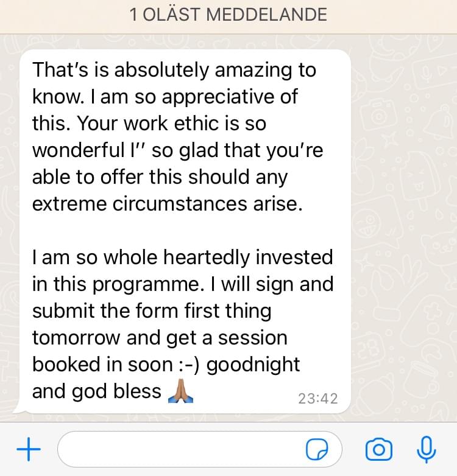Focus the message text input field

point(183,450)
